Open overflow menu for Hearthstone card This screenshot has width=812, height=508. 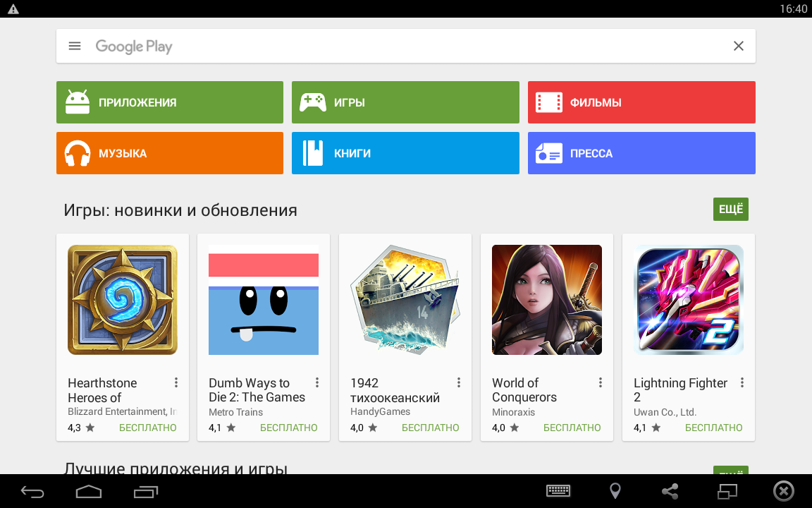tap(176, 382)
